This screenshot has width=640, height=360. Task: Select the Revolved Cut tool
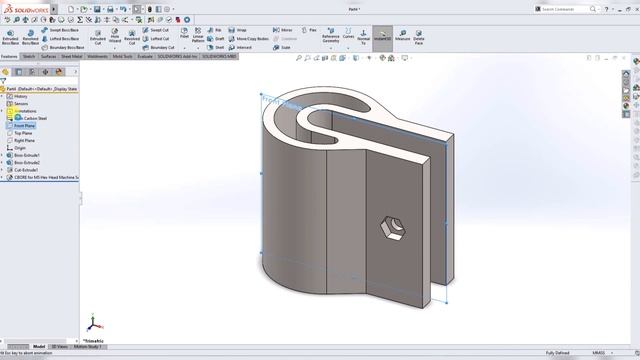tap(132, 37)
